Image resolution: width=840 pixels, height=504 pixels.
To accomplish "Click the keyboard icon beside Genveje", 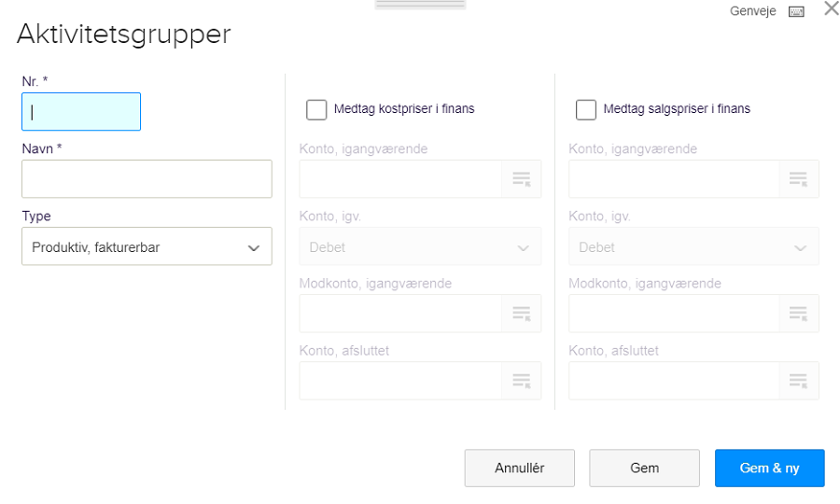I will [x=796, y=11].
